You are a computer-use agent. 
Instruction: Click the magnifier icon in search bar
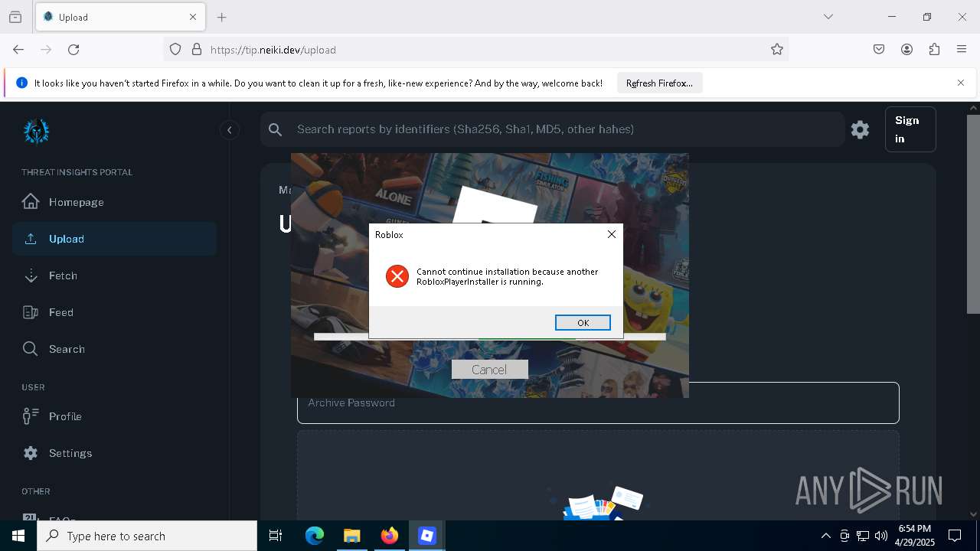point(276,130)
